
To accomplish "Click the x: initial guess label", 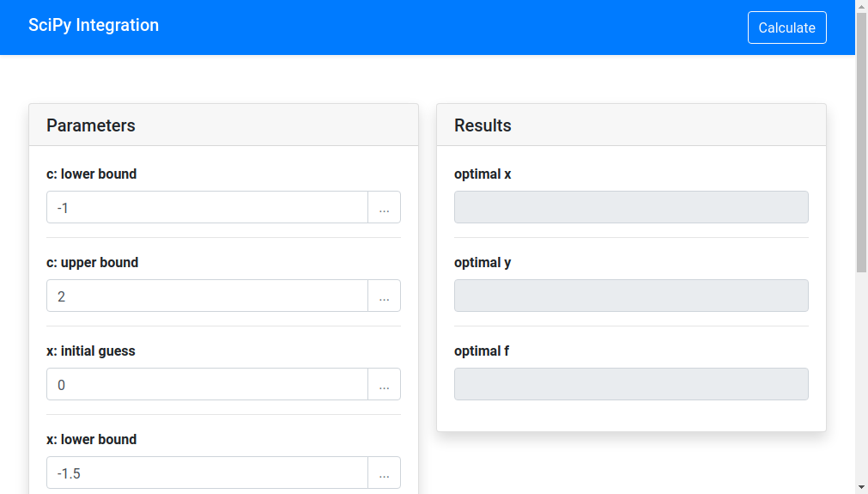I will 91,351.
